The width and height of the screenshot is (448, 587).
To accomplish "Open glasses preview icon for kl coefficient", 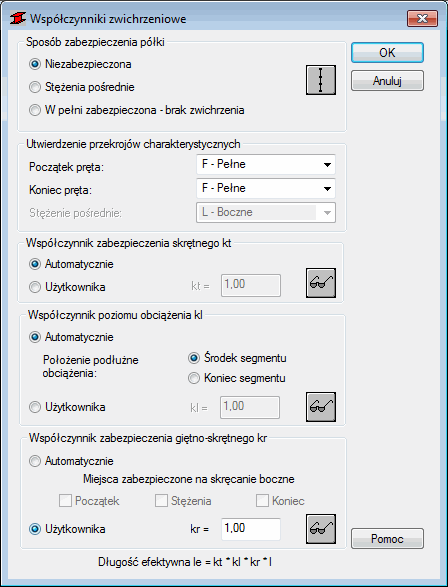I will click(321, 407).
